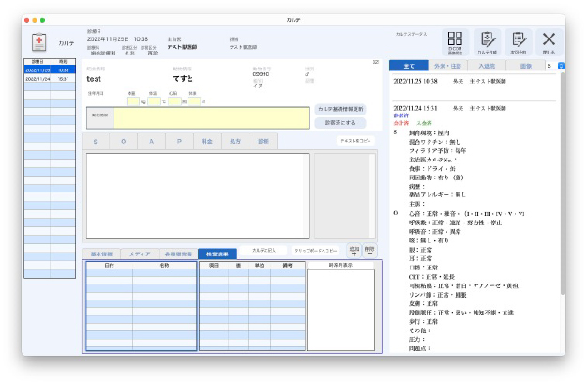This screenshot has width=588, height=384.
Task: Click the 閉じる X icon
Action: [x=549, y=41]
